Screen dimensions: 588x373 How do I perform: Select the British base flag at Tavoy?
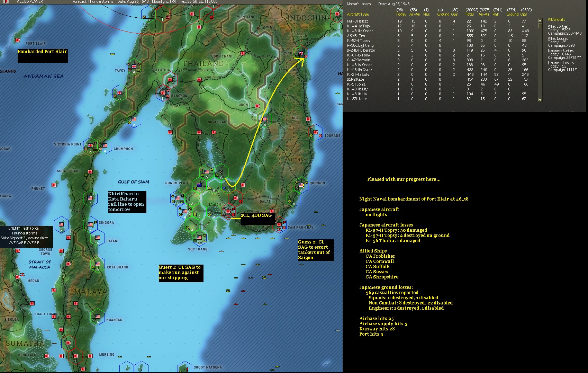point(134,66)
